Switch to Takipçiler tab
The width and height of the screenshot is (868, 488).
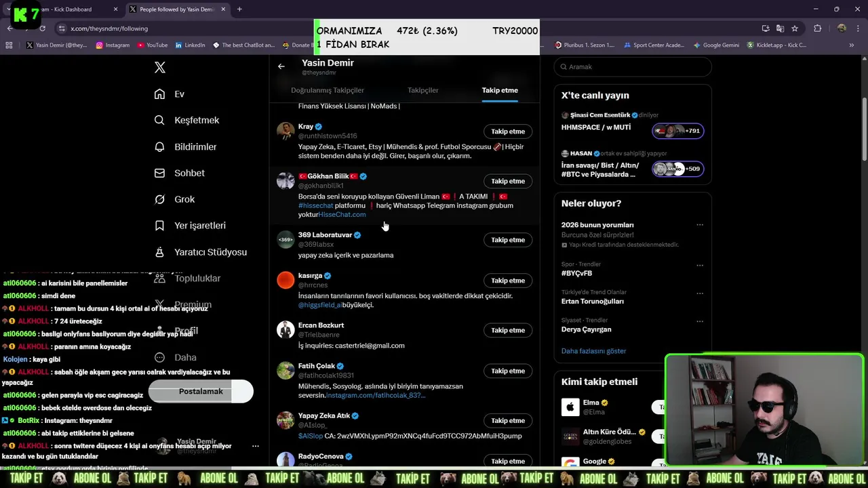[x=423, y=90]
